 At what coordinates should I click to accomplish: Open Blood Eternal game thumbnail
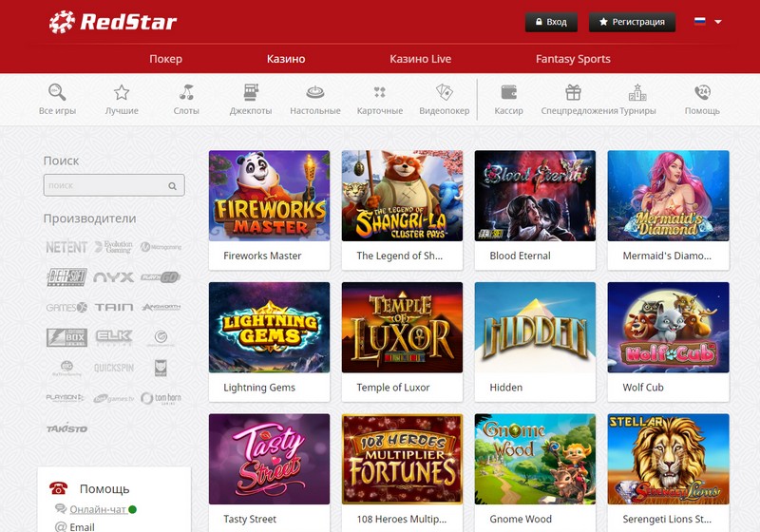tap(535, 196)
